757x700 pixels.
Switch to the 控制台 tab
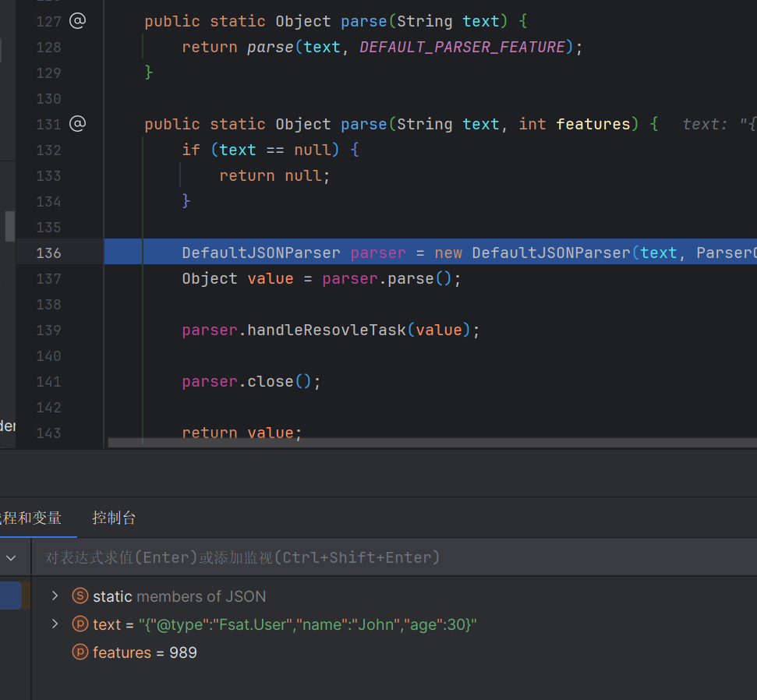tap(114, 518)
